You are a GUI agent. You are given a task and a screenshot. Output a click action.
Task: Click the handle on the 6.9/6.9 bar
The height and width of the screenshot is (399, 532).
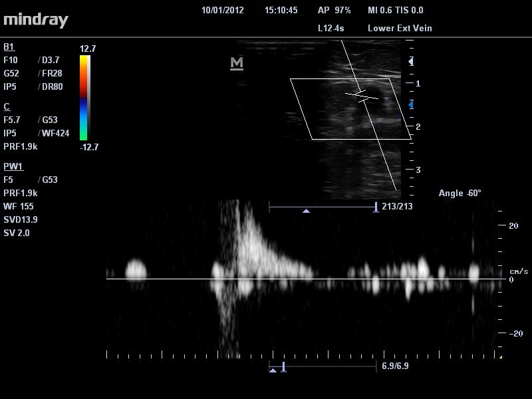pyautogui.click(x=283, y=366)
